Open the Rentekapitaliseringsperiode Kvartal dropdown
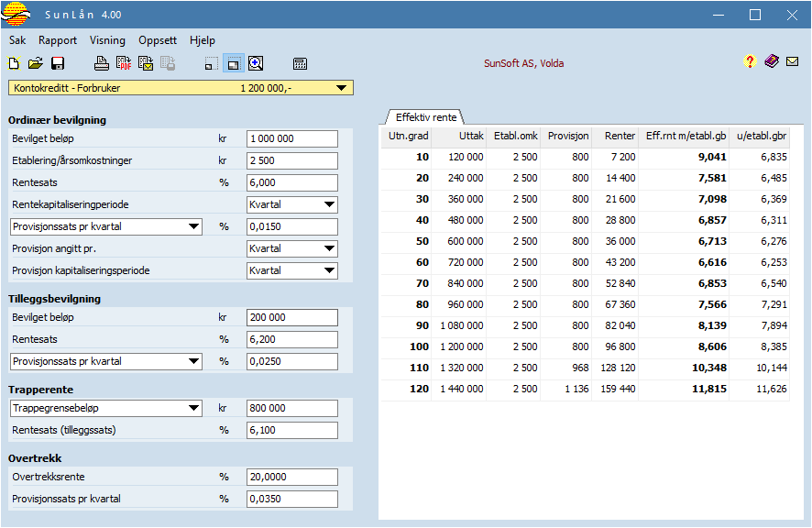This screenshot has width=812, height=528. (x=328, y=204)
